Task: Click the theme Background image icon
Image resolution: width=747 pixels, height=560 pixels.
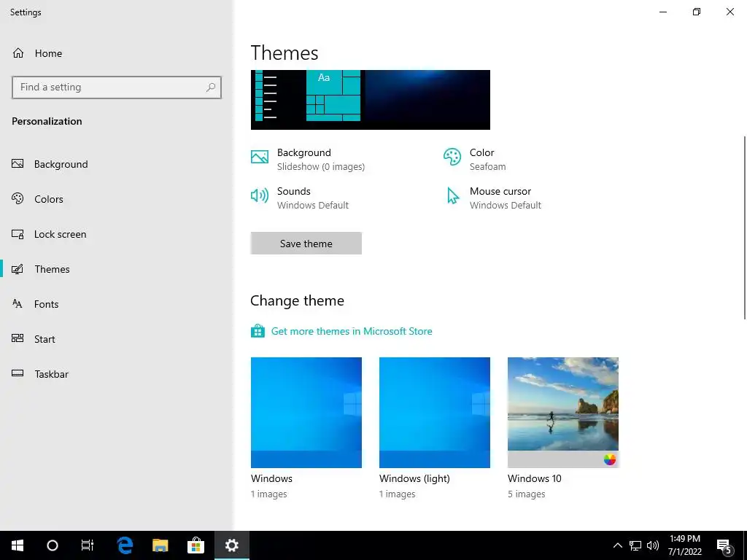Action: (260, 157)
